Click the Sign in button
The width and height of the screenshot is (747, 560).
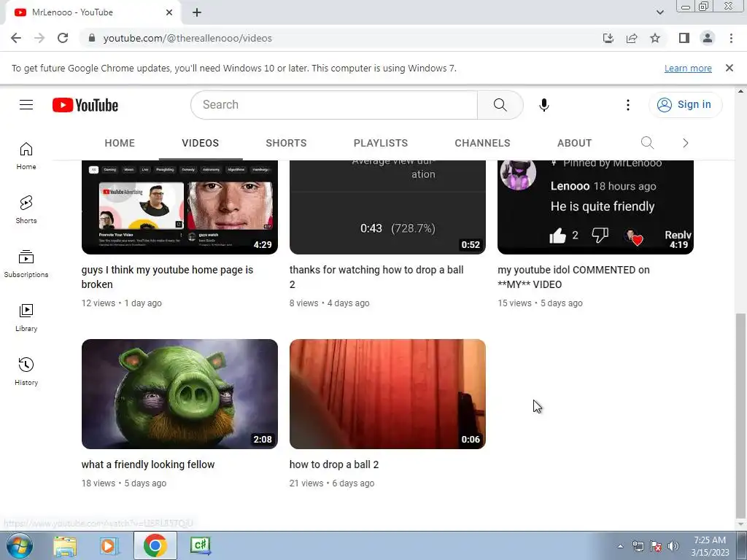(x=686, y=105)
